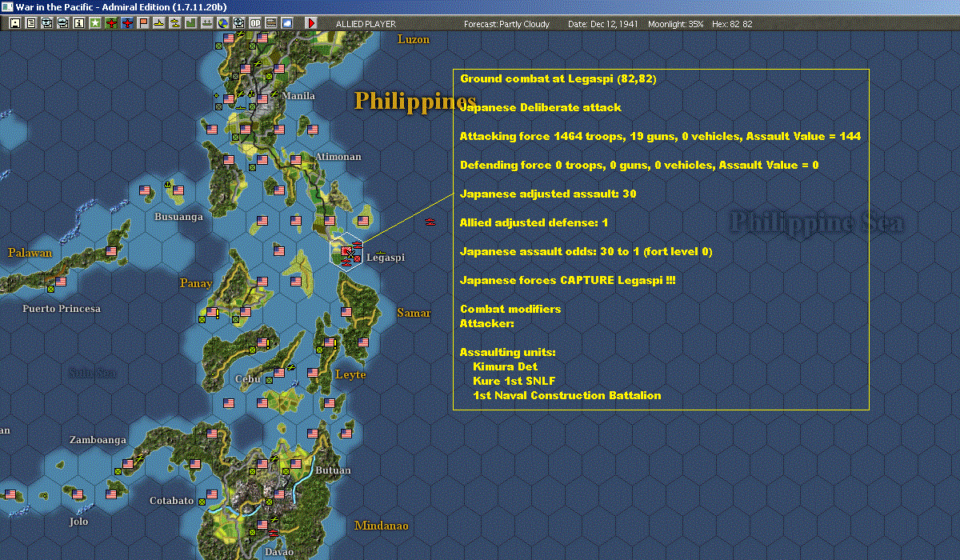
Task: Open the cloud weather icon
Action: tap(287, 24)
